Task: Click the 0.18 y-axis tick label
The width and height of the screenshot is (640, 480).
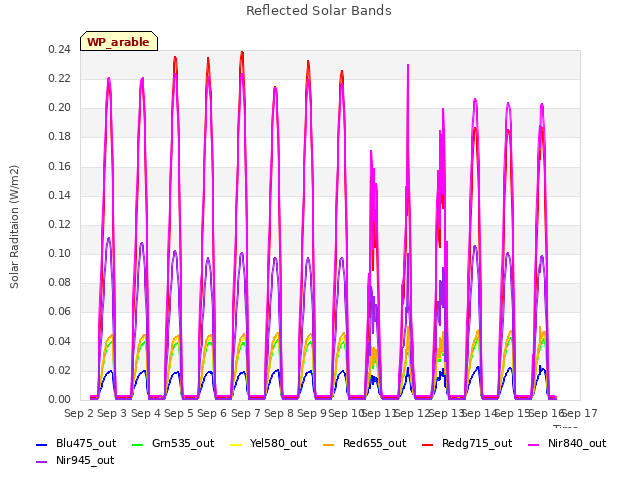Action: point(60,137)
